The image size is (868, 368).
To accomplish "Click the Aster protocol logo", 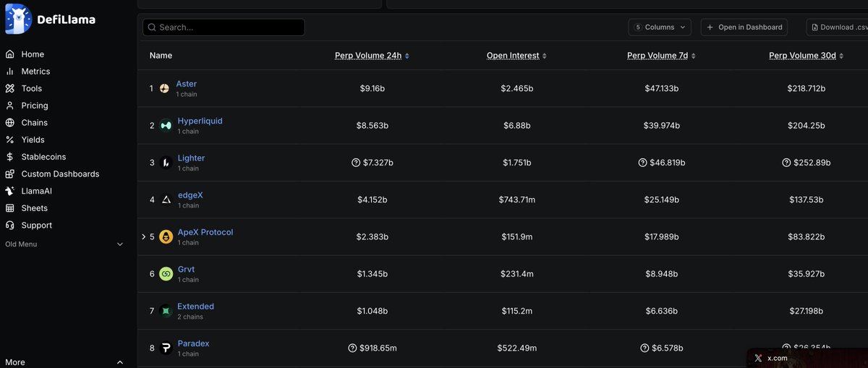I will (164, 88).
